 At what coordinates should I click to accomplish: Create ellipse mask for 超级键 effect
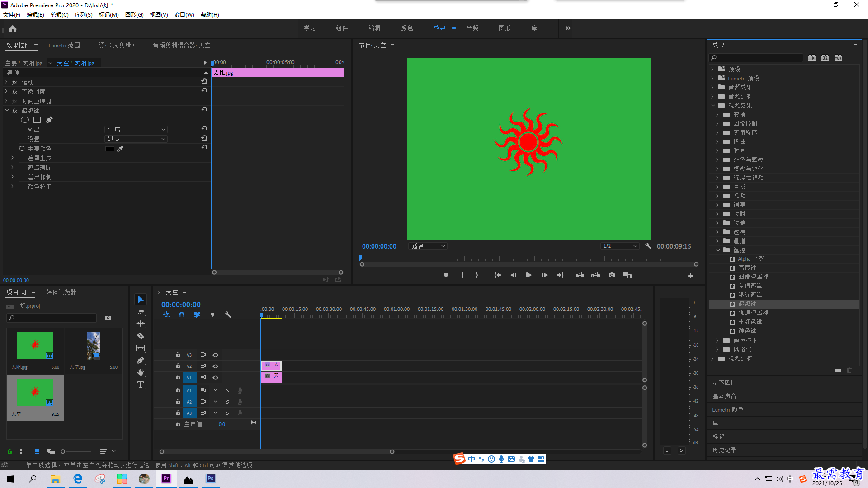tap(25, 120)
